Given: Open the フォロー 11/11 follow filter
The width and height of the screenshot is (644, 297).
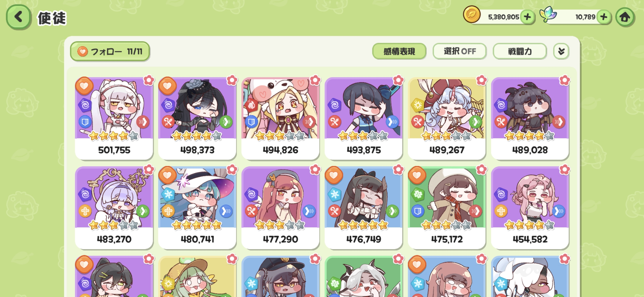Looking at the screenshot, I should pyautogui.click(x=110, y=51).
